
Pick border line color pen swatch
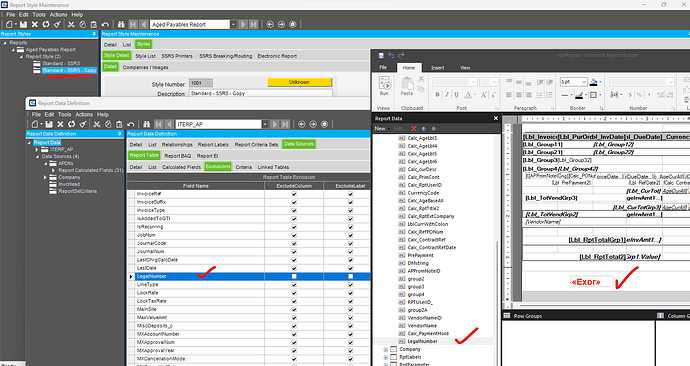[579, 95]
